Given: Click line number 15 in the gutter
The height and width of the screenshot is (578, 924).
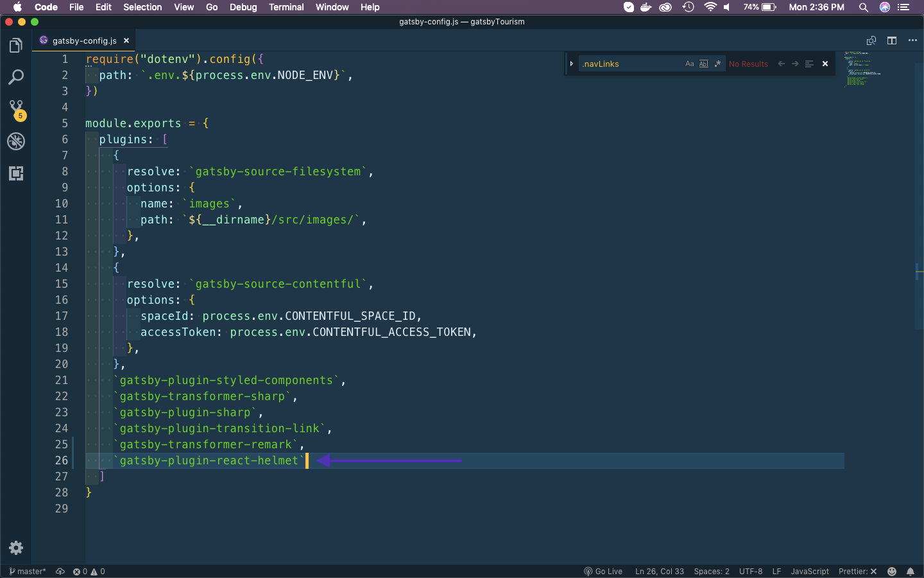Looking at the screenshot, I should [x=62, y=284].
